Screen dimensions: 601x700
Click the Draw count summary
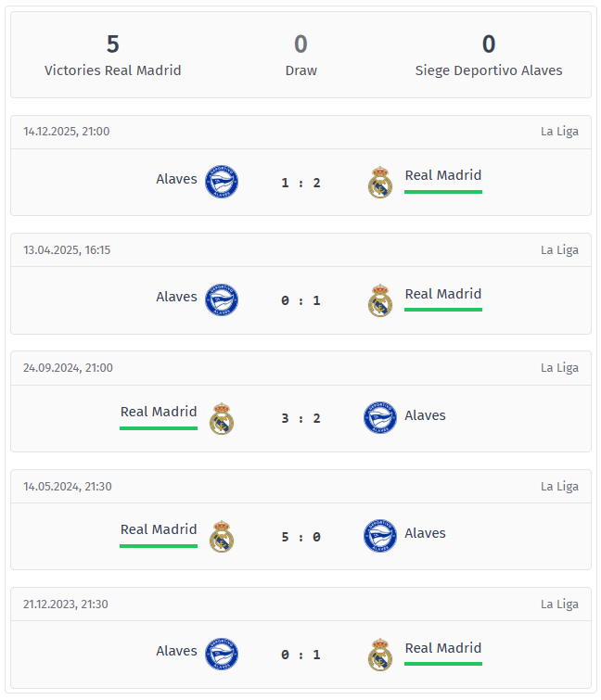pos(300,45)
